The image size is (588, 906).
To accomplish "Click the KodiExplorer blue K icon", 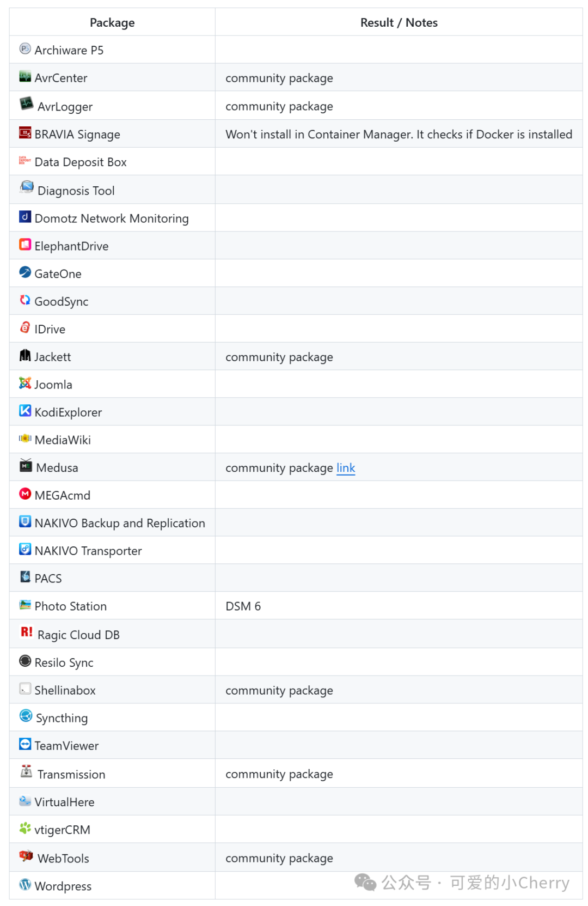I will click(25, 410).
